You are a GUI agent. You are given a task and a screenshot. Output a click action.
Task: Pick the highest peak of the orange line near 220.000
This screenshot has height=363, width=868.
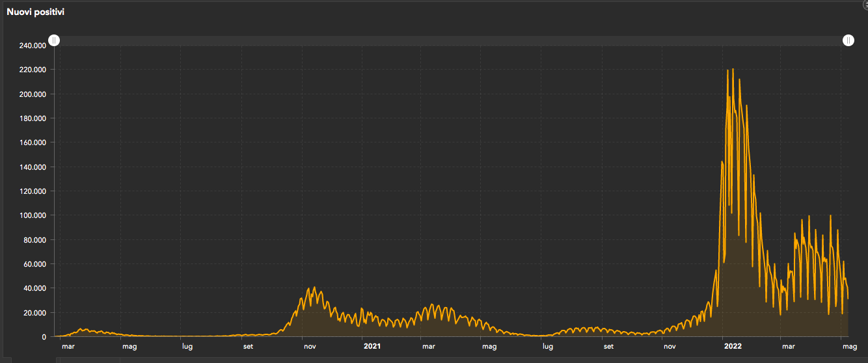coord(733,70)
